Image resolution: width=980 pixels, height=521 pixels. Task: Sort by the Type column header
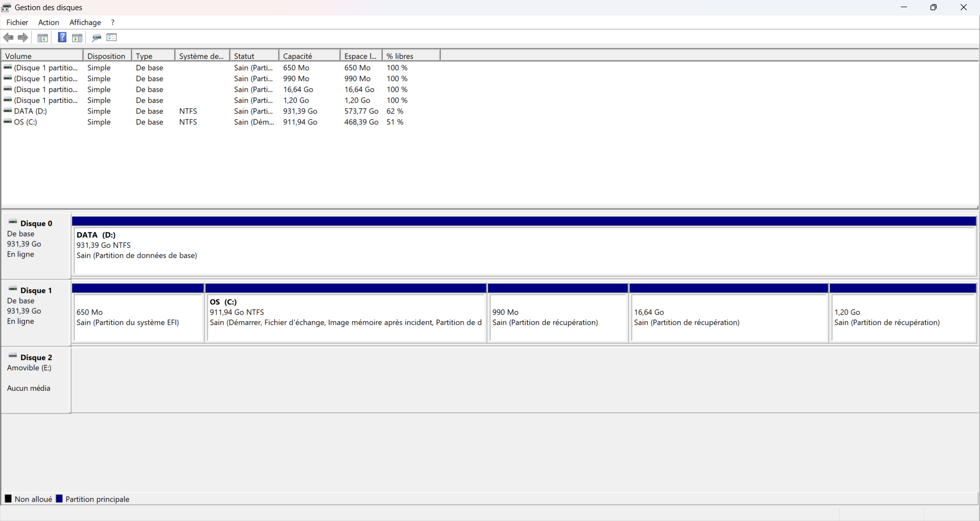153,56
